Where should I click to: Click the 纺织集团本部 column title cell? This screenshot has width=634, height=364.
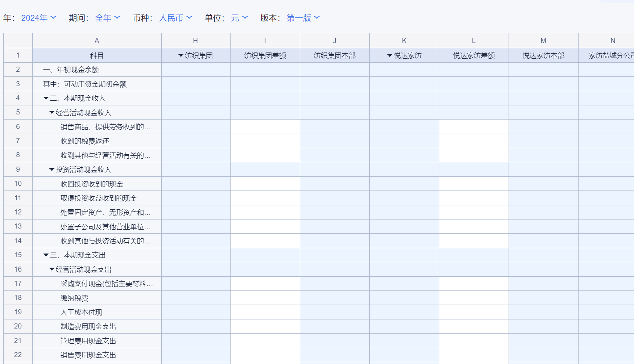(x=335, y=55)
